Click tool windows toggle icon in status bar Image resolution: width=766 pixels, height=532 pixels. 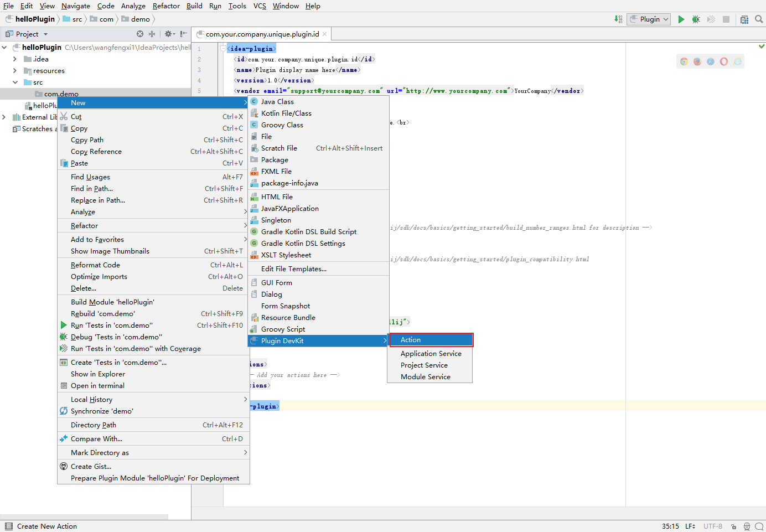(x=8, y=526)
